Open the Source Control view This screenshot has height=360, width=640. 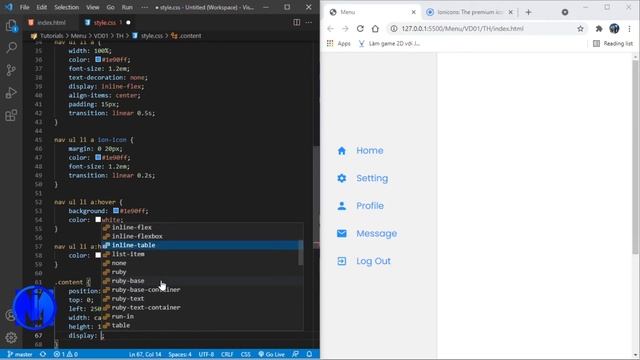click(x=11, y=70)
